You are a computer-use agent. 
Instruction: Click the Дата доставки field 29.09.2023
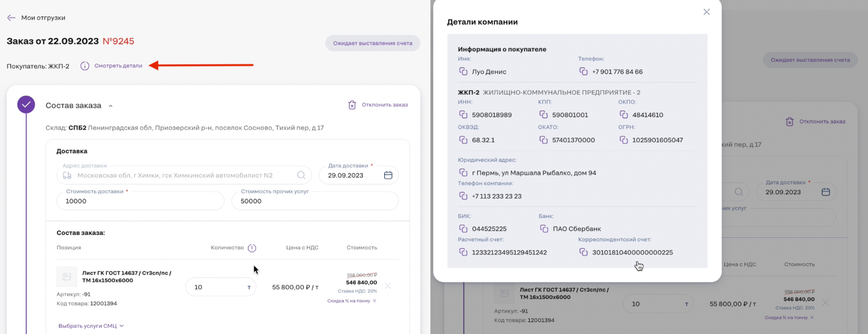359,175
